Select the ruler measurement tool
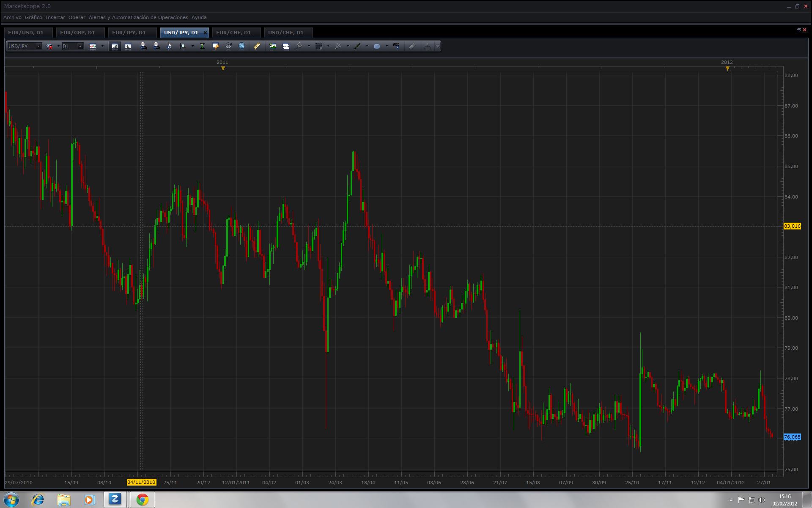This screenshot has width=812, height=508. 257,46
